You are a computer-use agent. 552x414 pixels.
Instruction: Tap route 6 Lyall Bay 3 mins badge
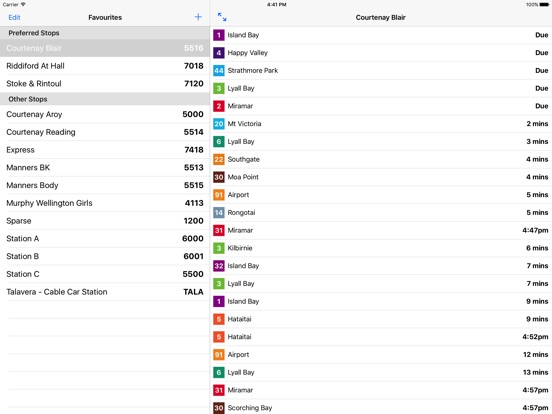click(x=219, y=142)
